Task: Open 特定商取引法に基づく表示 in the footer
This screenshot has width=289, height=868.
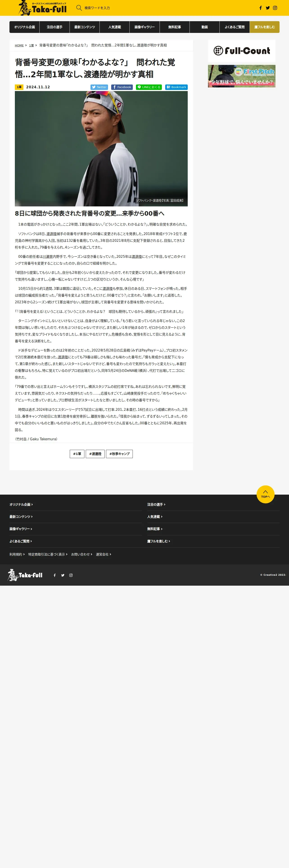Action: coord(48,554)
